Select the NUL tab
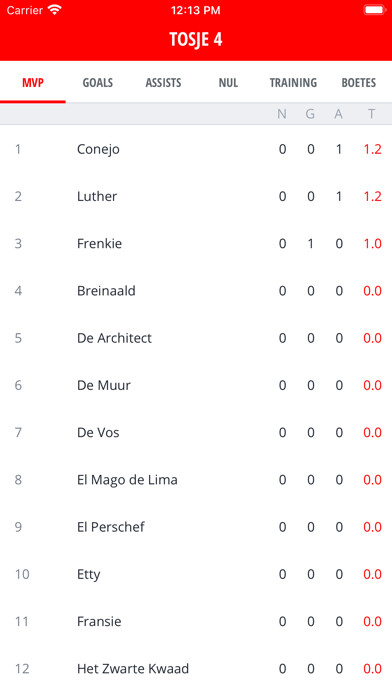Screen dimensions: 392x696 pyautogui.click(x=228, y=83)
